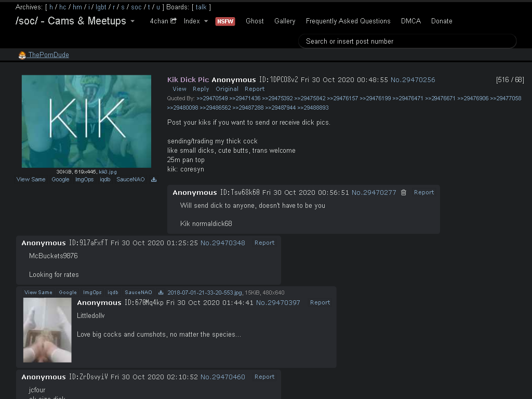Viewport: 532px width, 399px height.
Task: Click the download icon beside the opening post's SauceNAO link
Action: [x=154, y=179]
